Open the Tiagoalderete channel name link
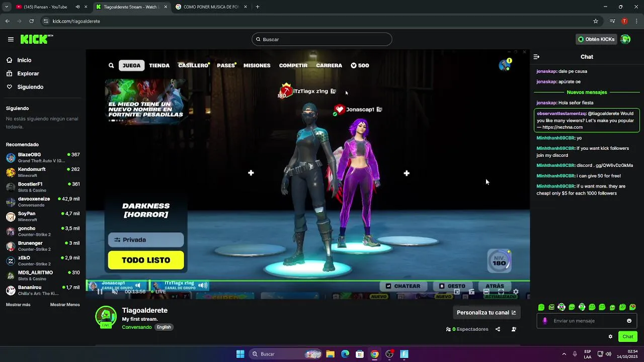Viewport: 644px width, 362px height. click(x=145, y=311)
